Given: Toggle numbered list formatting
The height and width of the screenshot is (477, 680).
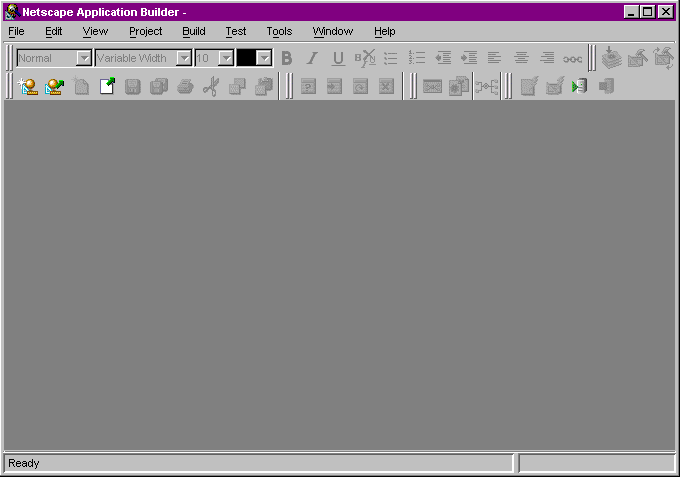Looking at the screenshot, I should pos(416,58).
